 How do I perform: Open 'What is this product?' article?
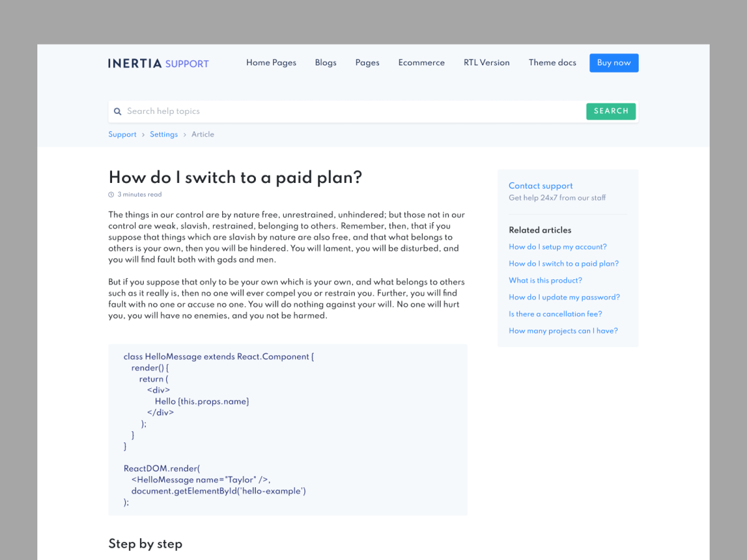click(545, 280)
